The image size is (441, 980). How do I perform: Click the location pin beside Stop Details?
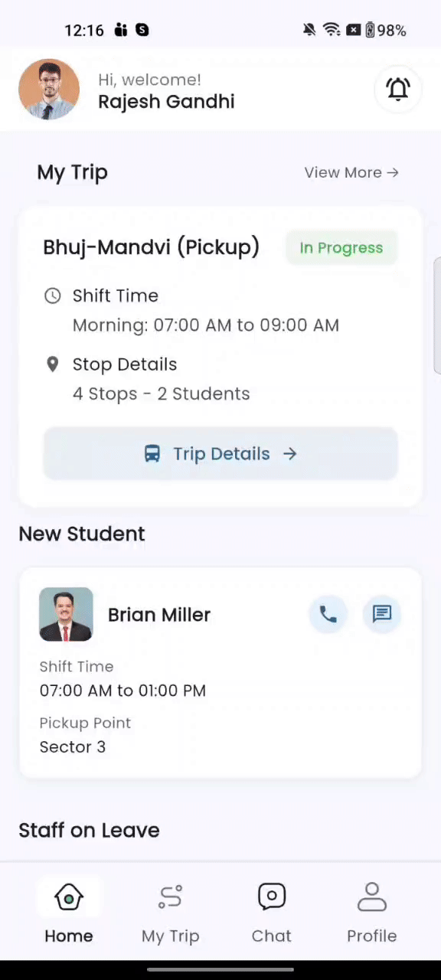tap(52, 364)
